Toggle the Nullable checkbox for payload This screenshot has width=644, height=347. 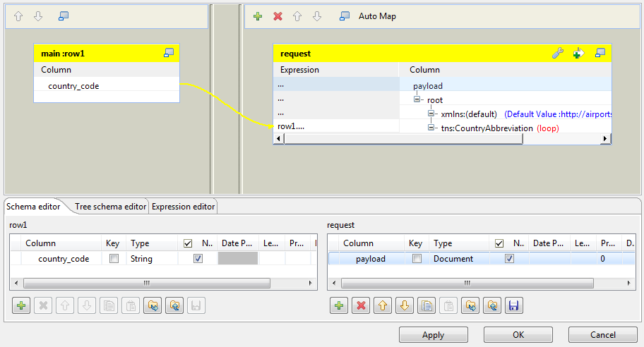(509, 259)
